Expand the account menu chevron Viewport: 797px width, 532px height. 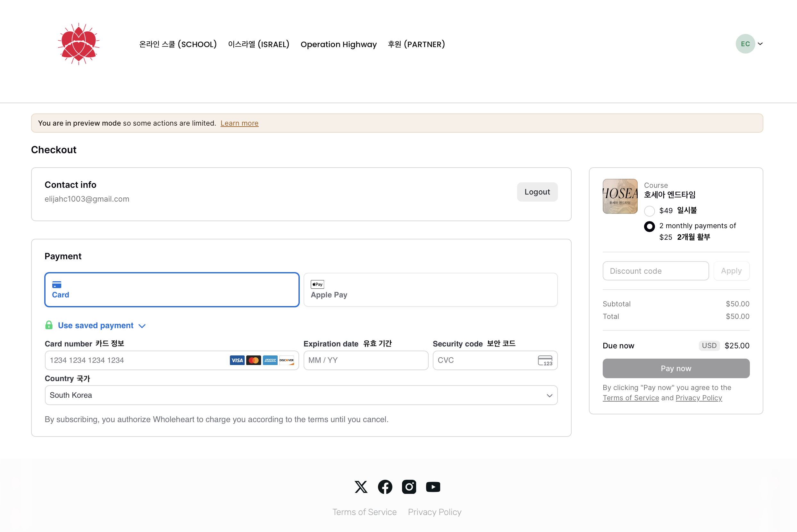pos(760,44)
